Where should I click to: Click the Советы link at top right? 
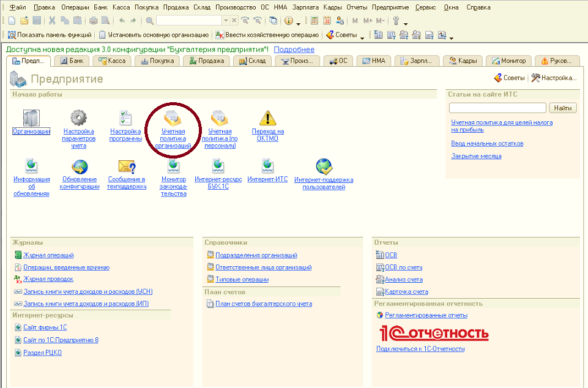click(x=509, y=78)
